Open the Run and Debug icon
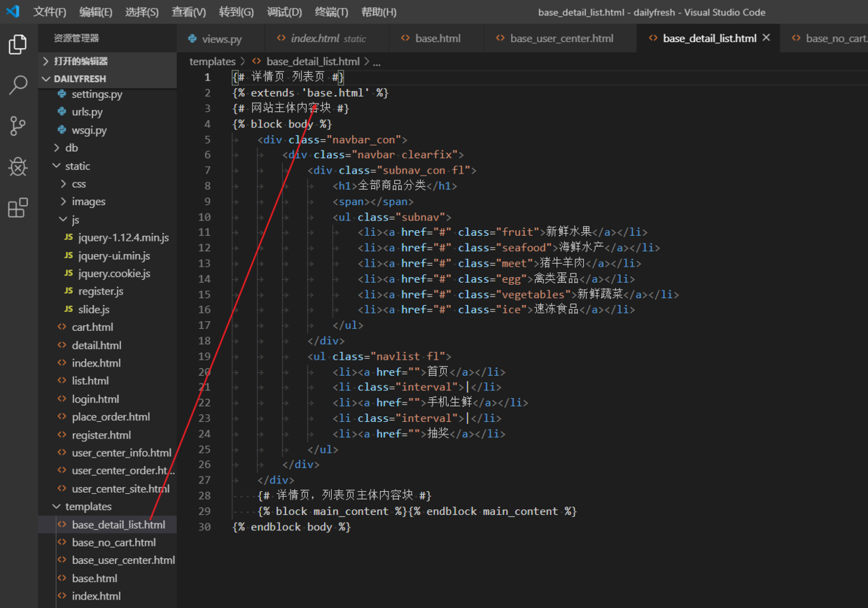Screen dimensions: 868x608 [17, 167]
